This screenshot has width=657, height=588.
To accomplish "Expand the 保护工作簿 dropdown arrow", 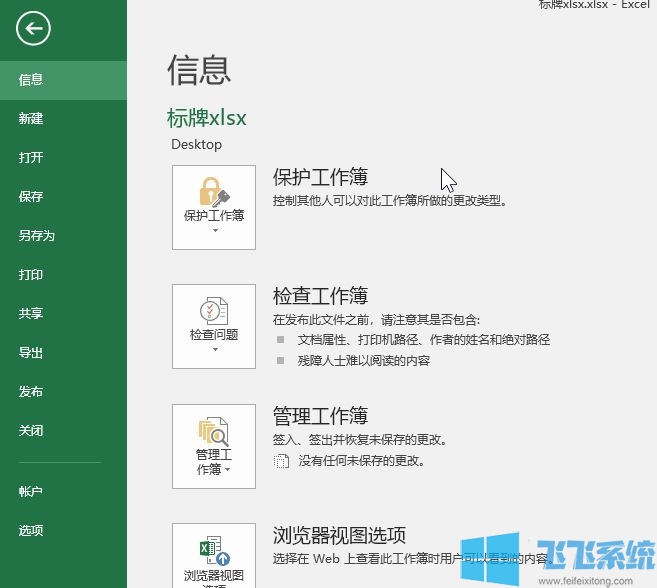I will point(214,231).
